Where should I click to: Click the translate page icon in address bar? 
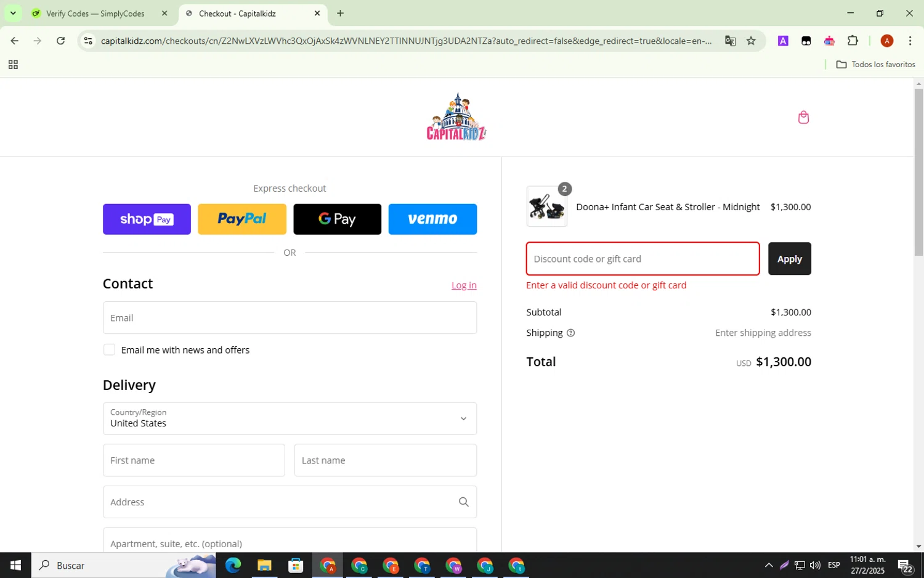coord(730,41)
